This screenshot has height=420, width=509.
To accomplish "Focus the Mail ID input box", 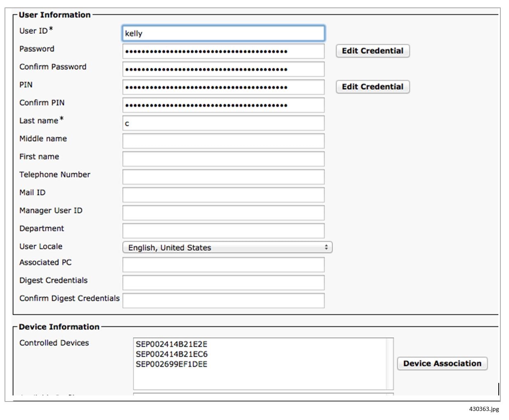I will (223, 194).
